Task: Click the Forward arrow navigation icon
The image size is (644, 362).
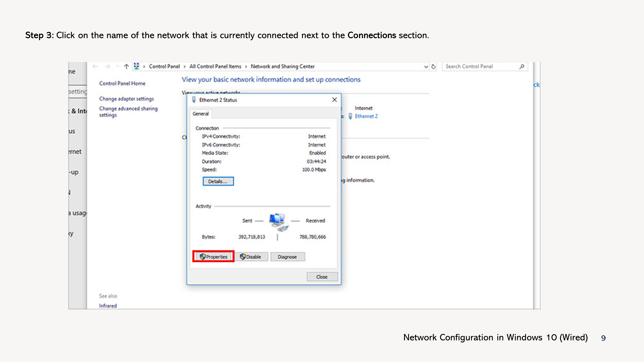Action: click(x=107, y=66)
